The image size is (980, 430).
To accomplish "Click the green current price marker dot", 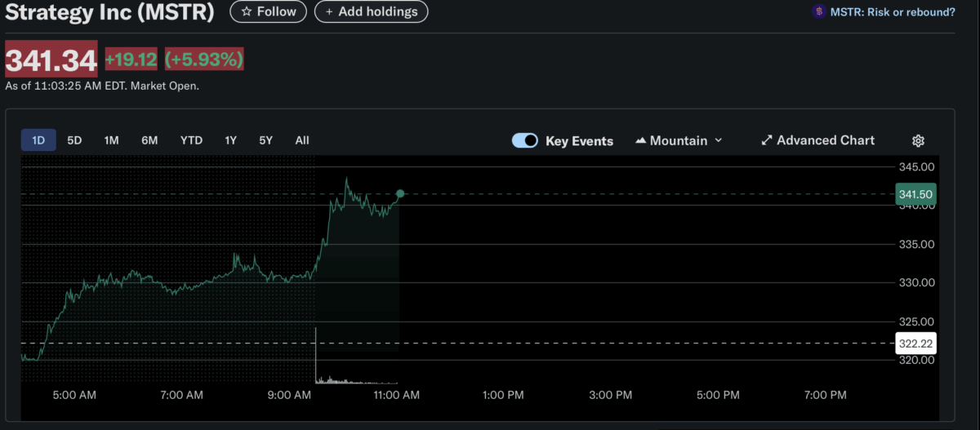I will [400, 194].
